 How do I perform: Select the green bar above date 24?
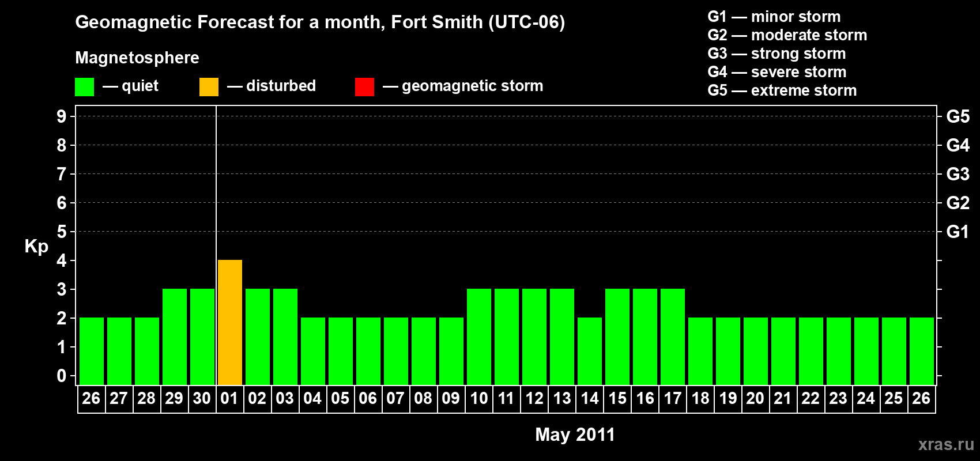[866, 352]
